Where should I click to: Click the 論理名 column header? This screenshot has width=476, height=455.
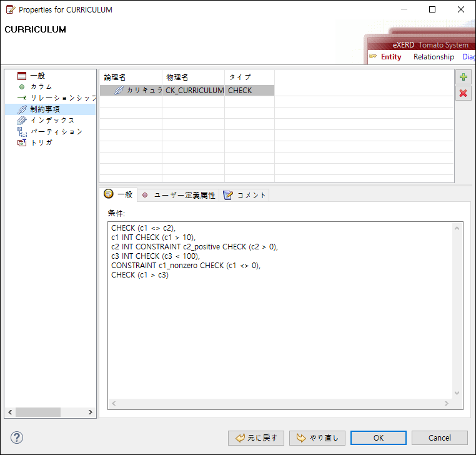coord(131,77)
